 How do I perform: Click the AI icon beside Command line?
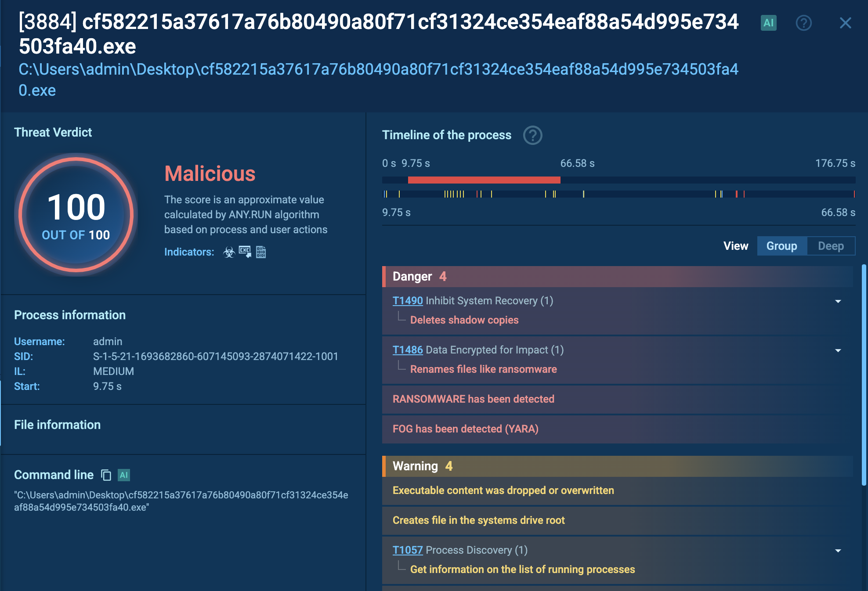click(124, 475)
